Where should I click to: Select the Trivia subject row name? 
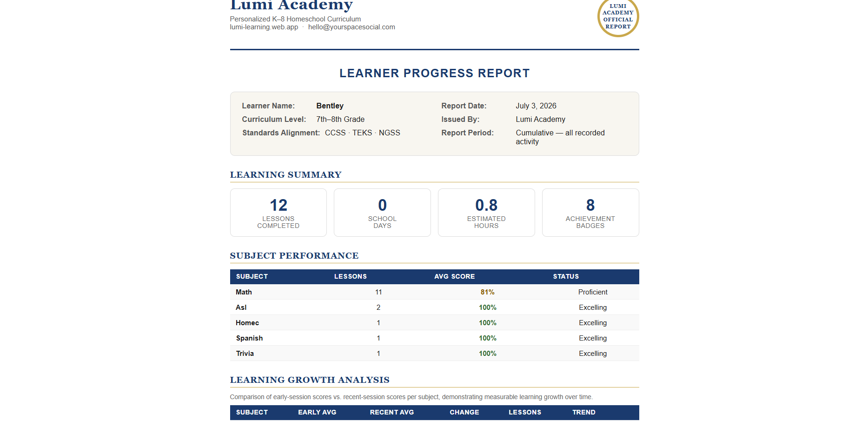245,354
